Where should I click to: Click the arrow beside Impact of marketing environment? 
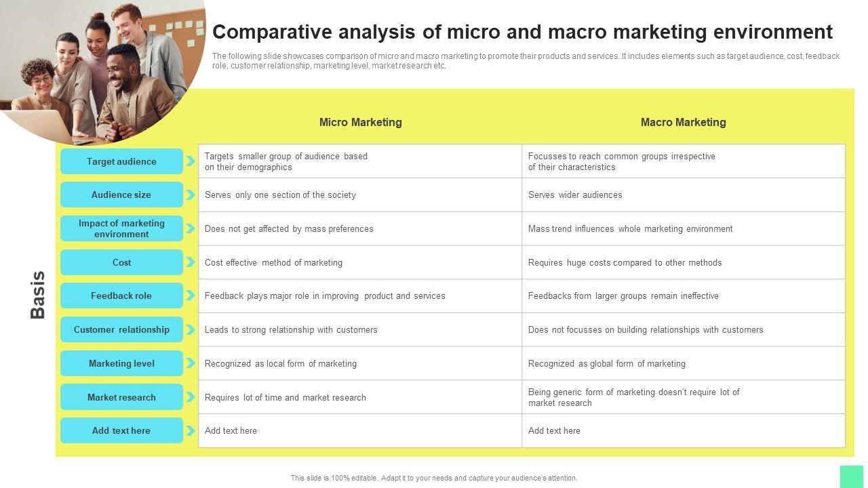click(x=191, y=228)
